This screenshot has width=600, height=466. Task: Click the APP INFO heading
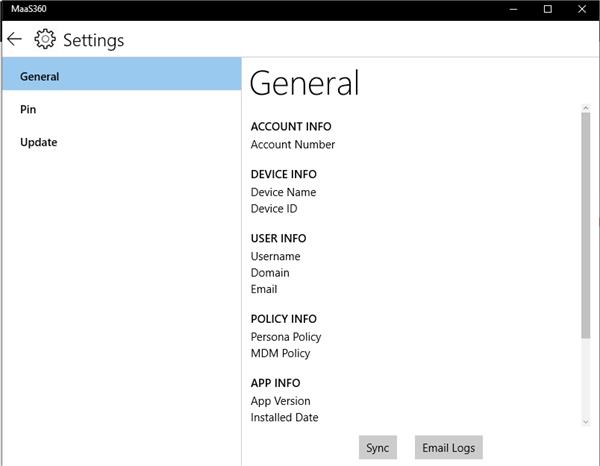point(275,383)
